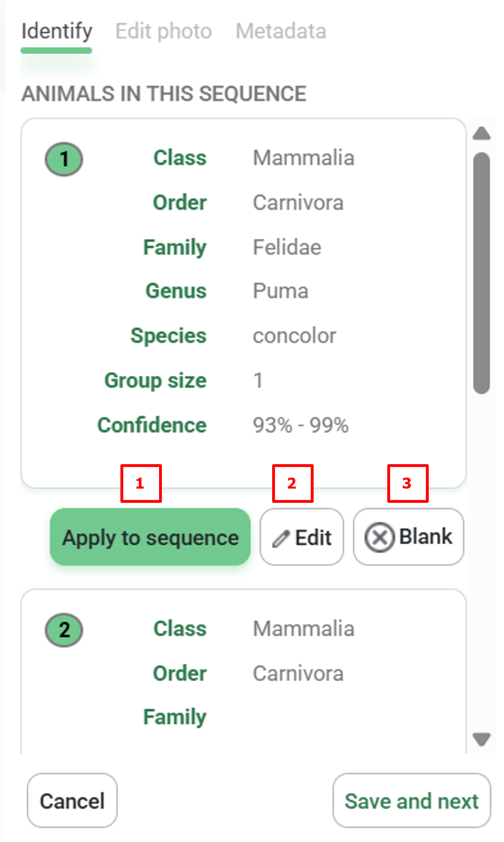Click the Puma genus value
504x842 pixels.
281,291
